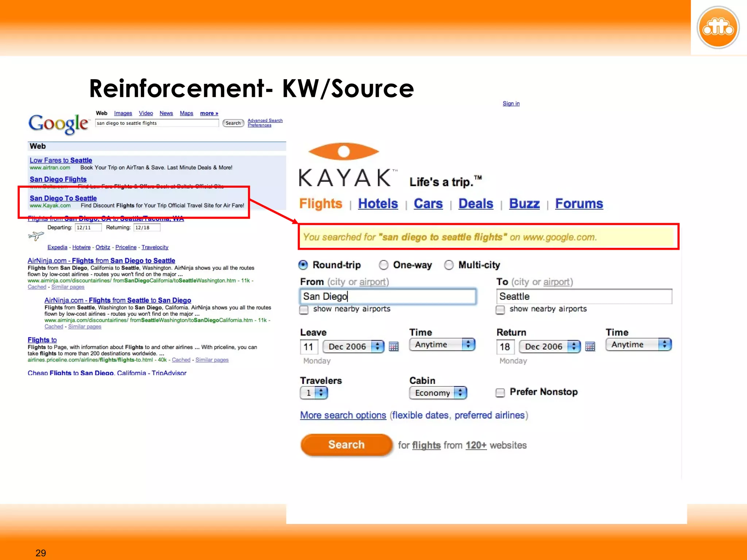This screenshot has width=747, height=560.
Task: Open Advanced Search link on Google
Action: [265, 120]
